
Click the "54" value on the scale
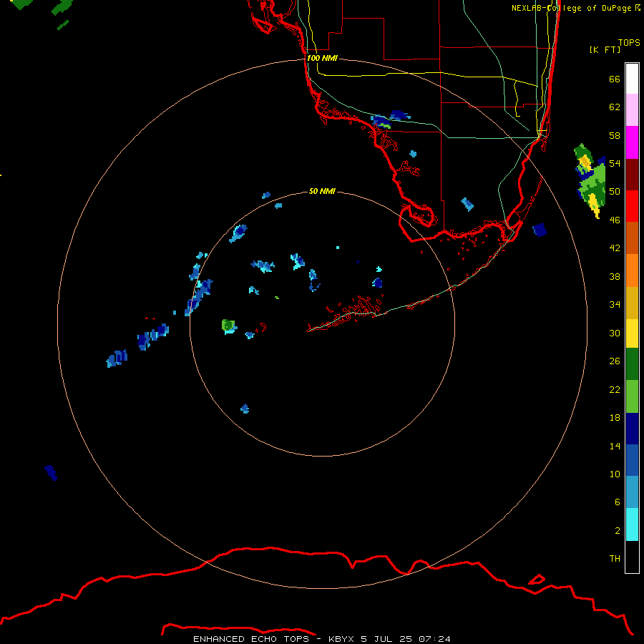tap(615, 163)
